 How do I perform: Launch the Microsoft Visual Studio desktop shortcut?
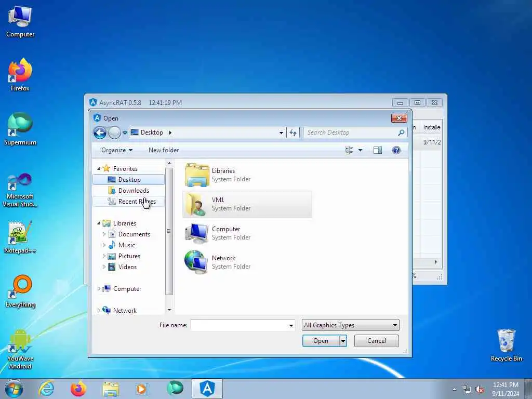20,190
